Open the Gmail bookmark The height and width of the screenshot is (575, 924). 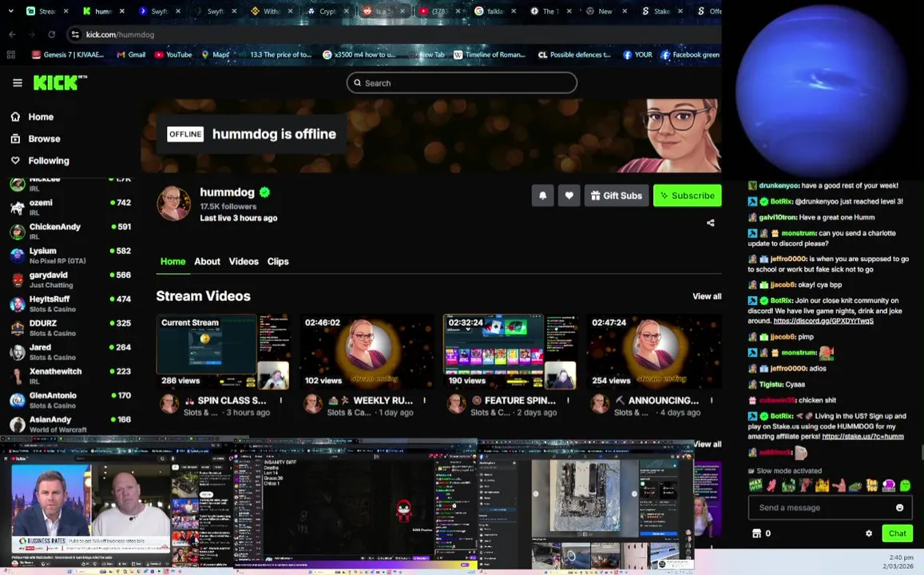(131, 55)
